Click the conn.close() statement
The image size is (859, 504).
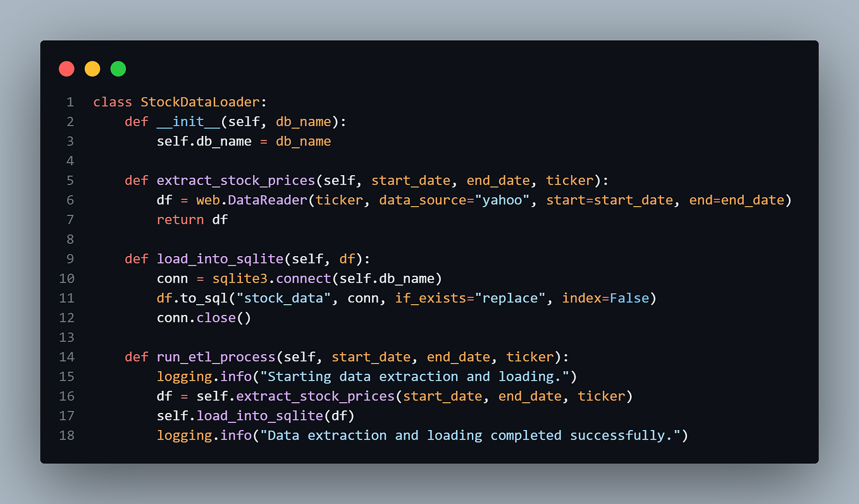[204, 317]
